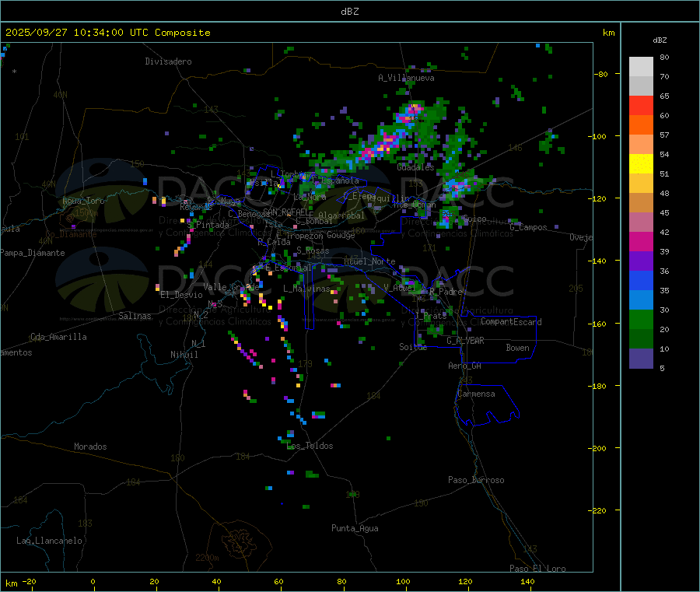Pick the dark blue 35-36 dBZ band
This screenshot has height=592, width=700.
641,280
